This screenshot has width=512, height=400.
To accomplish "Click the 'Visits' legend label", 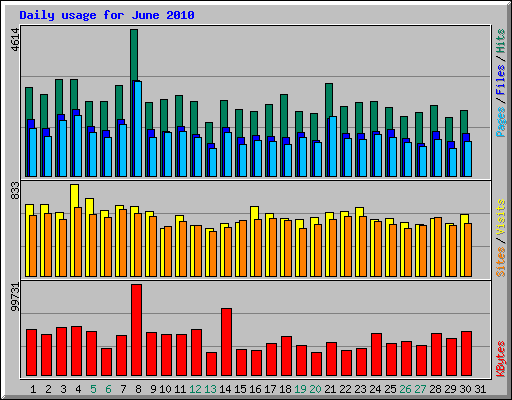I will point(501,217).
